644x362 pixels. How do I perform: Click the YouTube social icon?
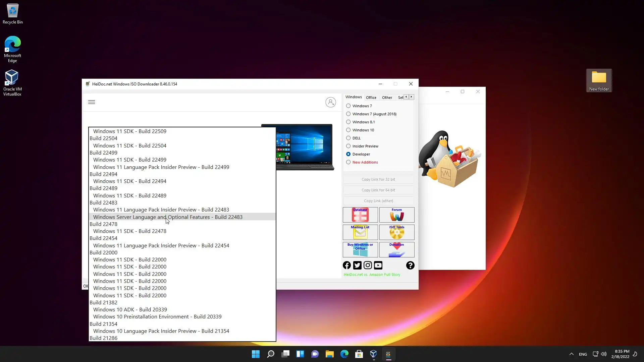coord(378,265)
